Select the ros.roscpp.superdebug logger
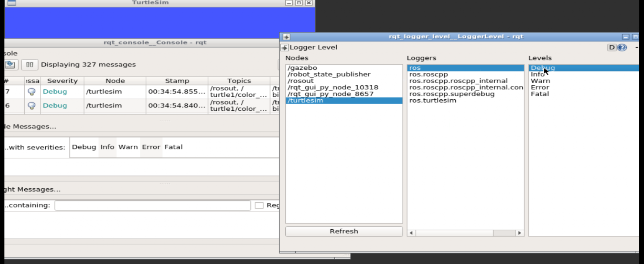This screenshot has width=644, height=264. pos(466,94)
